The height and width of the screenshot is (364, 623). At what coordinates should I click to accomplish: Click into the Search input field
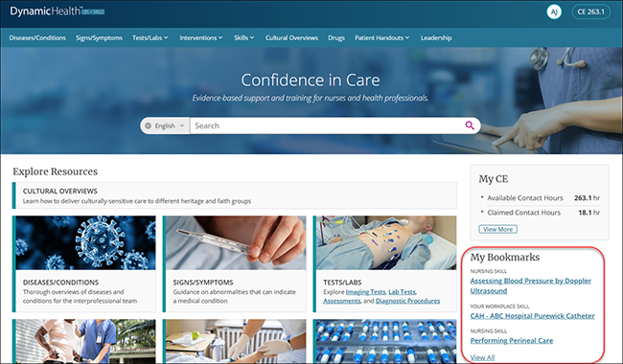pos(327,125)
